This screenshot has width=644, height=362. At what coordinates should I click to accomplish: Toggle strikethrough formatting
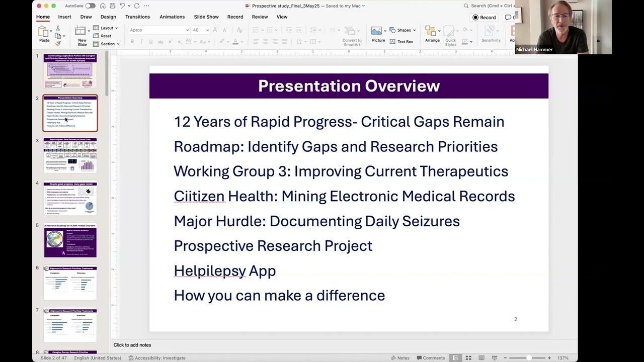click(x=160, y=41)
